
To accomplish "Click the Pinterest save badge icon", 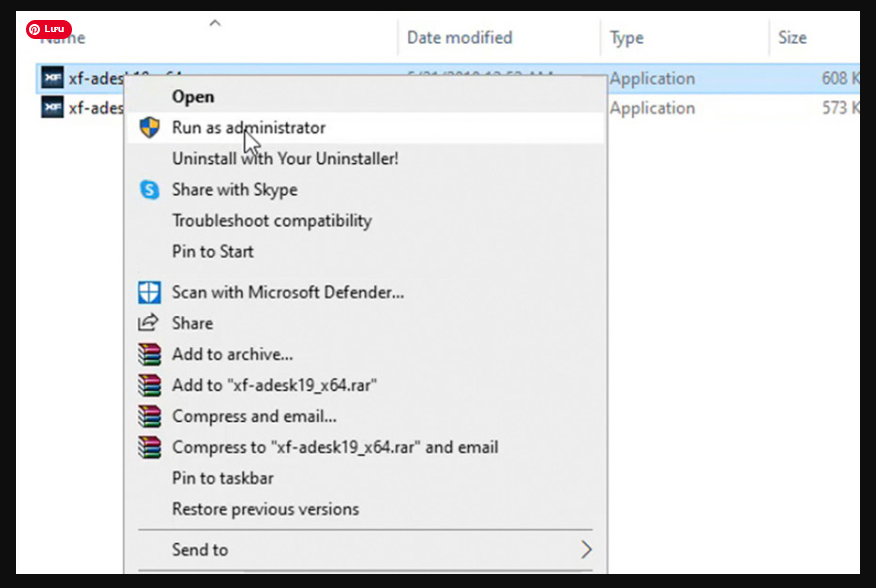I will 48,30.
